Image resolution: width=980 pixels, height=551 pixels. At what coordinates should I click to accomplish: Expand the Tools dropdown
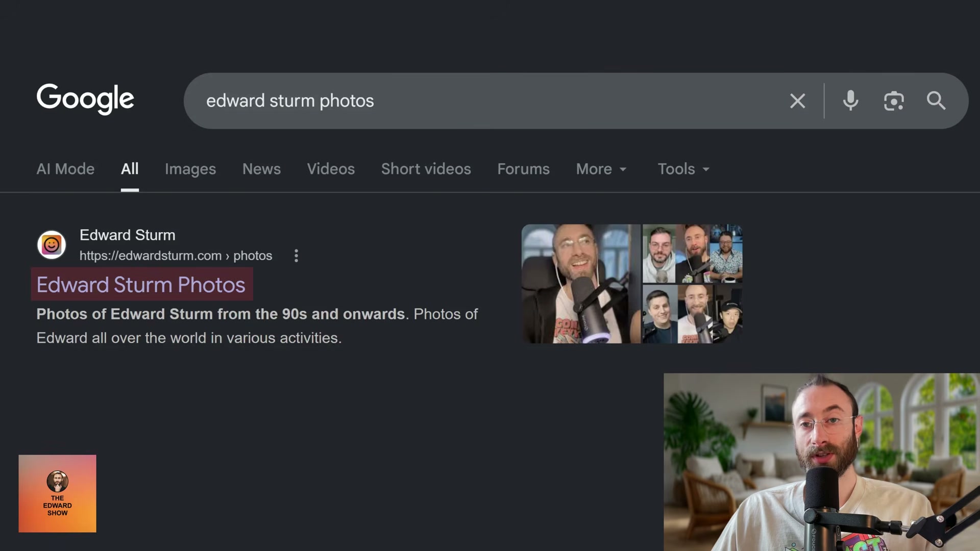point(683,169)
